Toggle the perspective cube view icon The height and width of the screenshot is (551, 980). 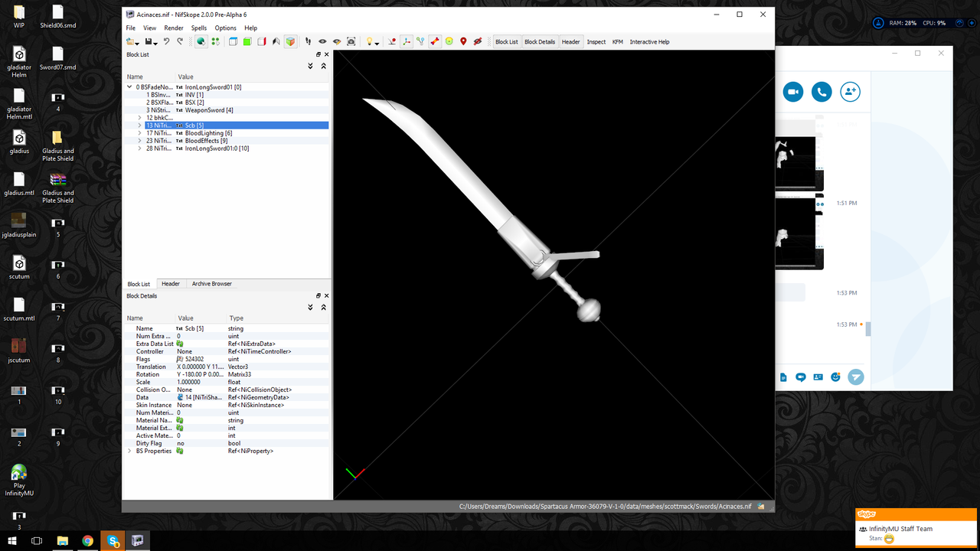291,41
